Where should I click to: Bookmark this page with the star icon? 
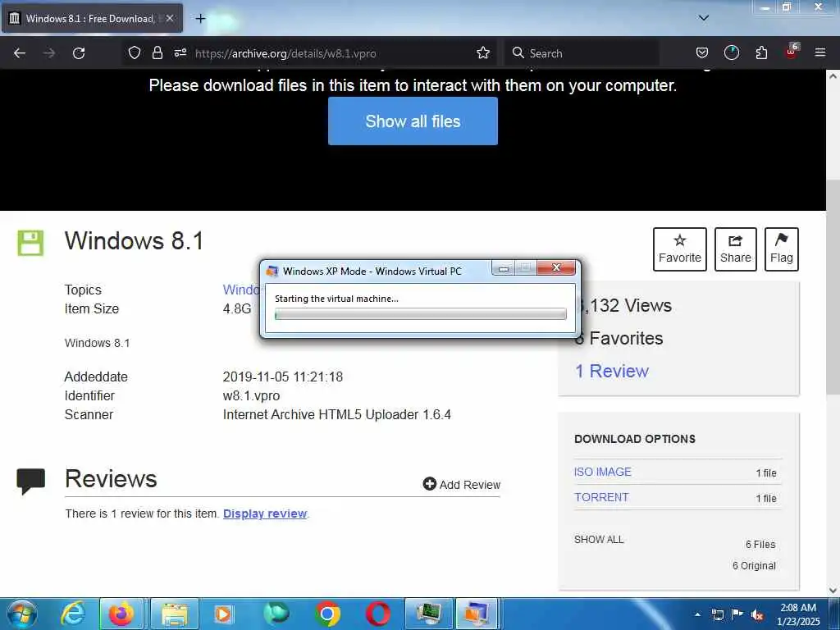point(482,52)
